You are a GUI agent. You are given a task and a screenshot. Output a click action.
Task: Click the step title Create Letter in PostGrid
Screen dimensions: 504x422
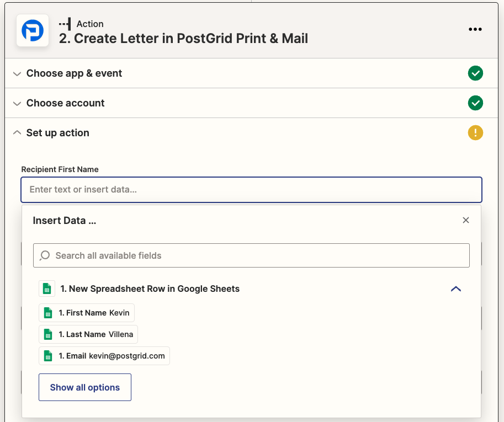pyautogui.click(x=183, y=39)
